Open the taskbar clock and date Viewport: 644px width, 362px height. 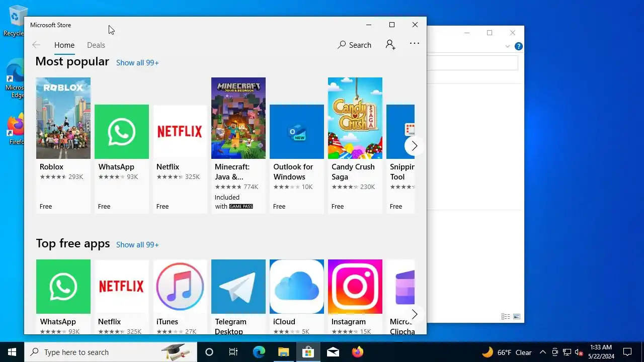pos(601,352)
